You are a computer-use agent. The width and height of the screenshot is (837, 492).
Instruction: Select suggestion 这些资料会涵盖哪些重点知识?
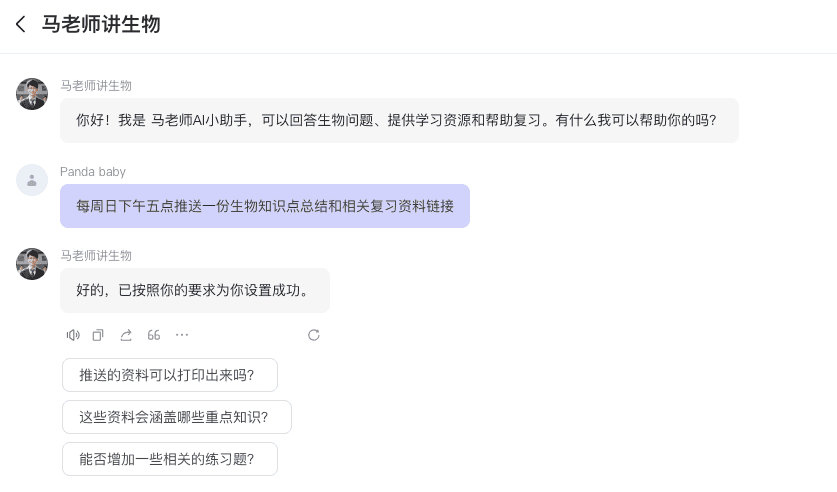click(x=177, y=417)
